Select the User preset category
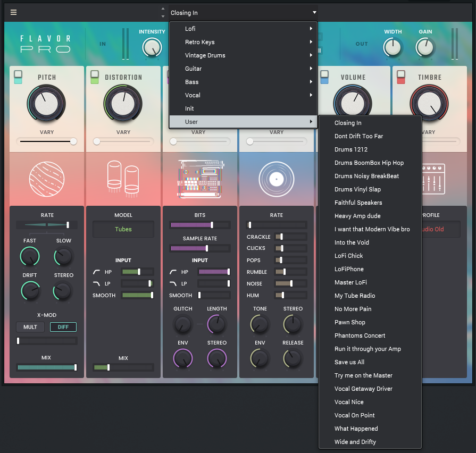 point(244,122)
